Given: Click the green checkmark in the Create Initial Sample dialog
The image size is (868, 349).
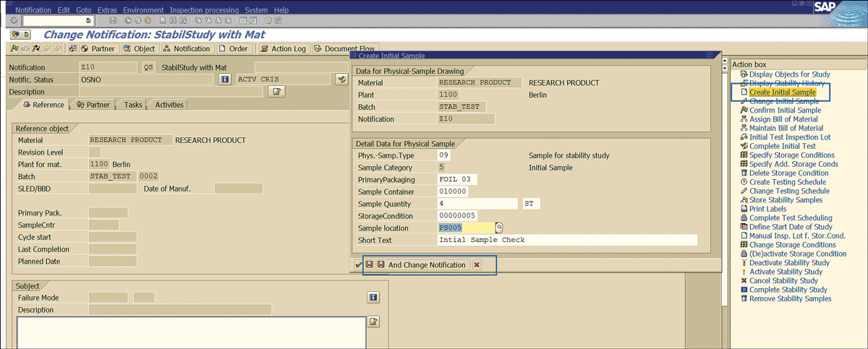Looking at the screenshot, I should 359,265.
